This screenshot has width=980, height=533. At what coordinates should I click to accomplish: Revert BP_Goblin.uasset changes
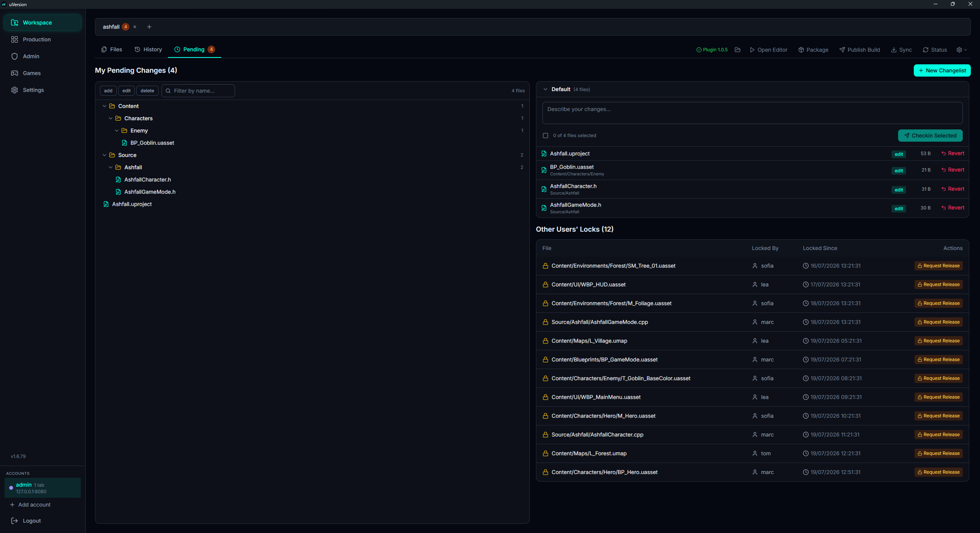tap(953, 170)
